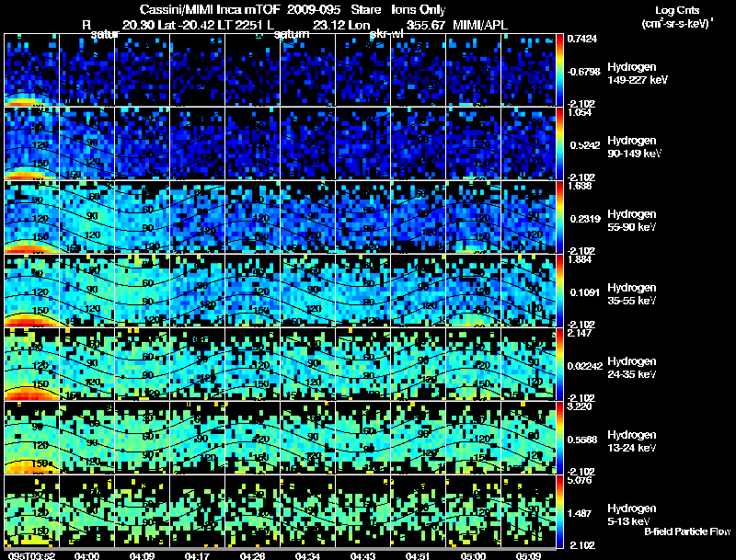Click the "skr-wl" label above the panels
This screenshot has width=736, height=560.
click(386, 34)
